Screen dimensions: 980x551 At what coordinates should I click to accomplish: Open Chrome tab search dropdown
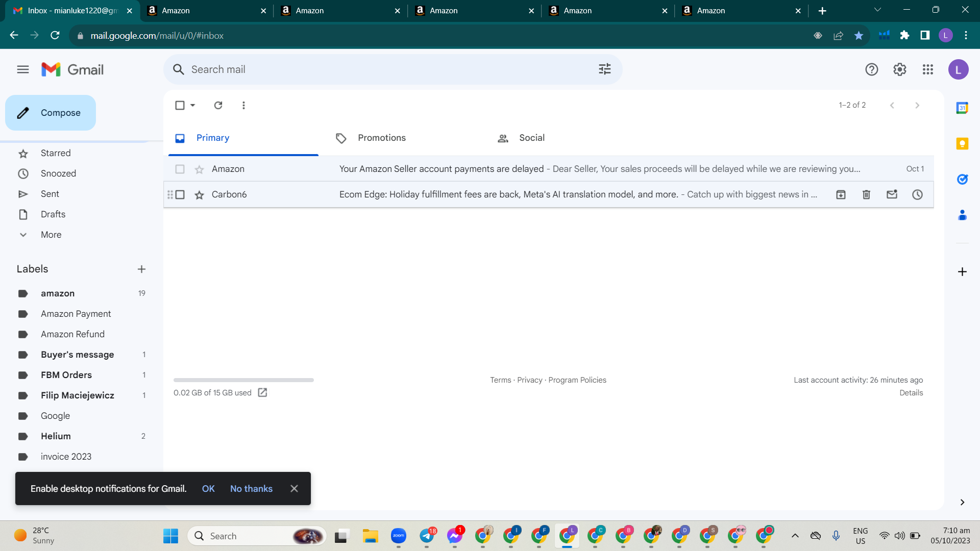point(877,10)
